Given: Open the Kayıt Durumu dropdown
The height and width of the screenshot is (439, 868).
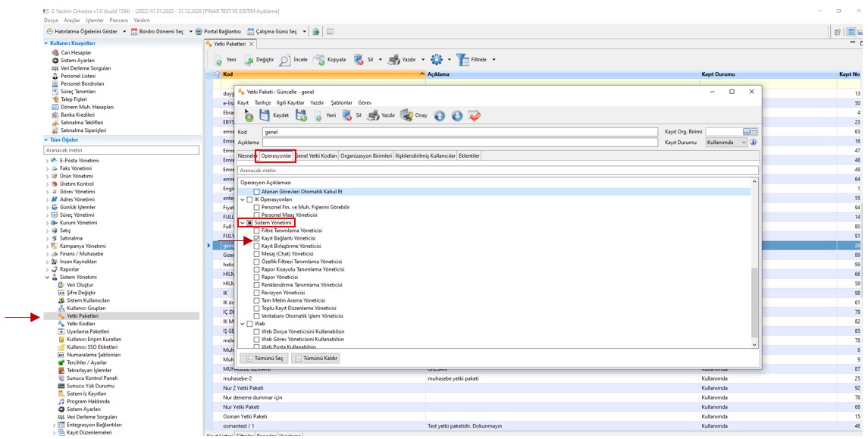Looking at the screenshot, I should pyautogui.click(x=743, y=143).
